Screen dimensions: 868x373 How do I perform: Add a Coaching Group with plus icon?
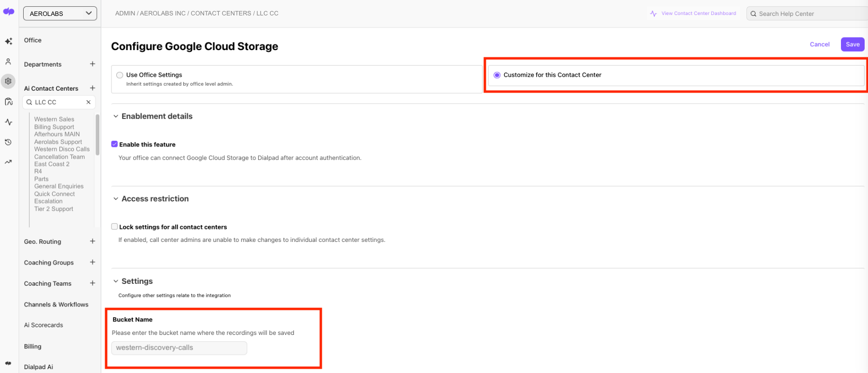92,262
